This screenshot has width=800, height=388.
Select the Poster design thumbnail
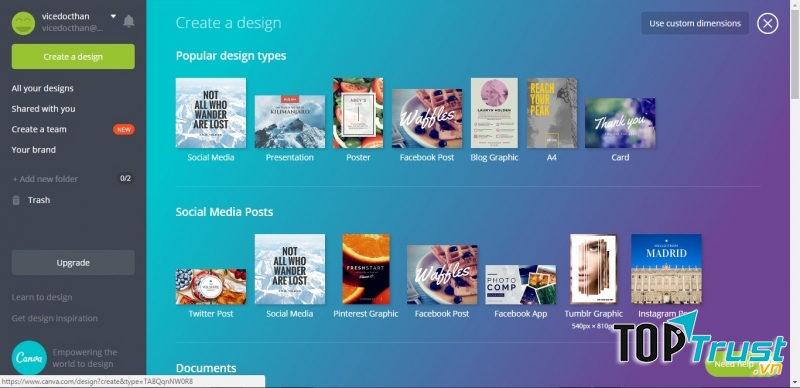click(x=358, y=113)
